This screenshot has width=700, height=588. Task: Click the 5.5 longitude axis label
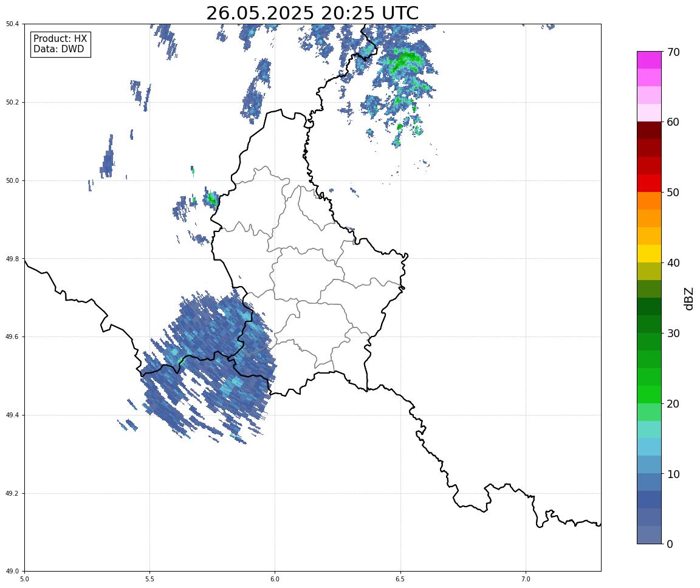click(149, 579)
